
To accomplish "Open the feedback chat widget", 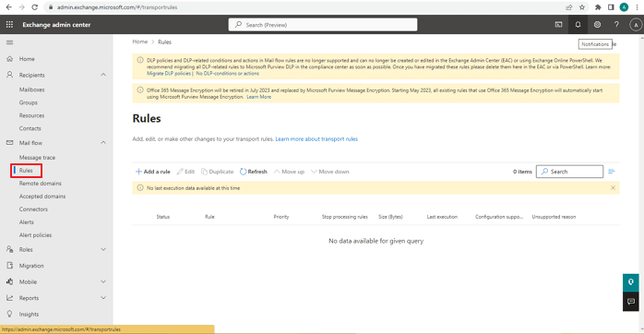I will [x=631, y=301].
